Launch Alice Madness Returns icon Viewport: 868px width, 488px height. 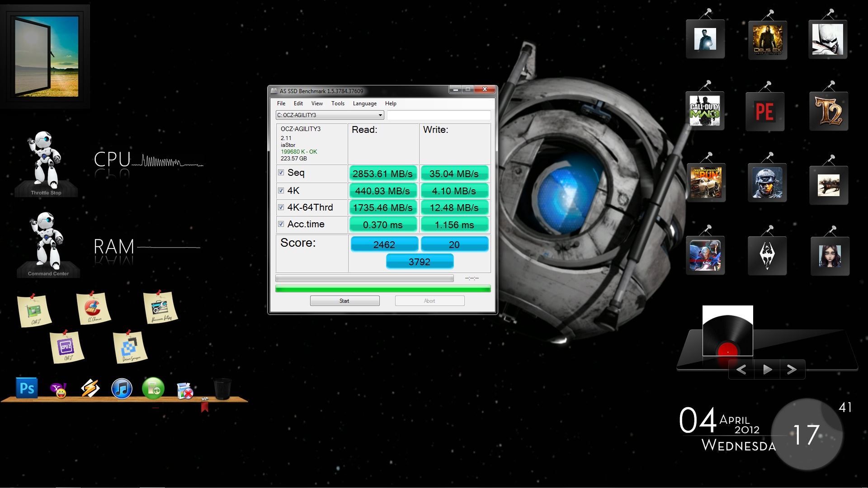tap(830, 256)
